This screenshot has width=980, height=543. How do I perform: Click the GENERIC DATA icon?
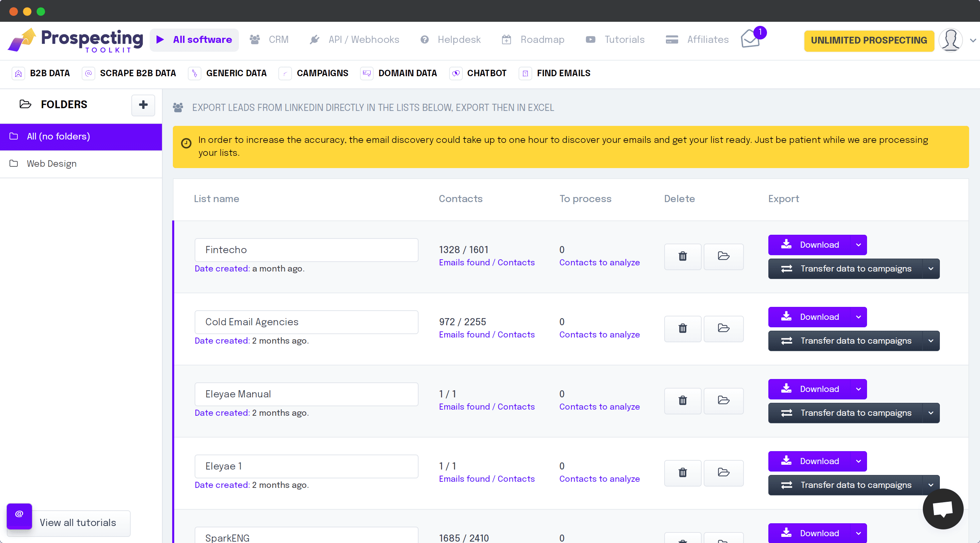click(194, 73)
